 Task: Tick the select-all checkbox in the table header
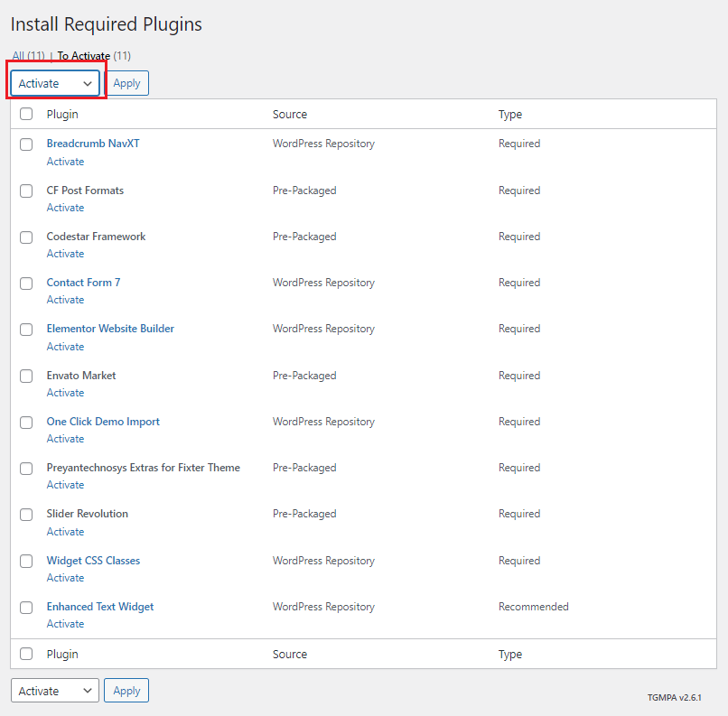pos(26,114)
